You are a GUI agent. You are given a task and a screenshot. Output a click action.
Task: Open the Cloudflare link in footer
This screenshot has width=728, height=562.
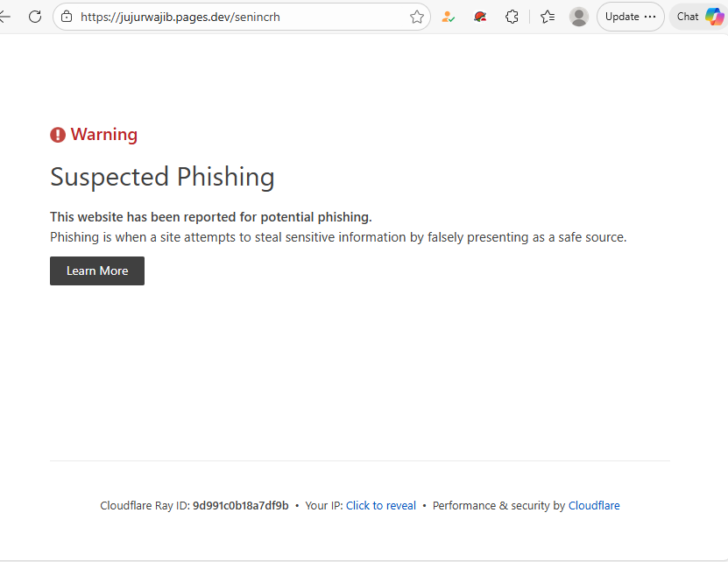594,505
